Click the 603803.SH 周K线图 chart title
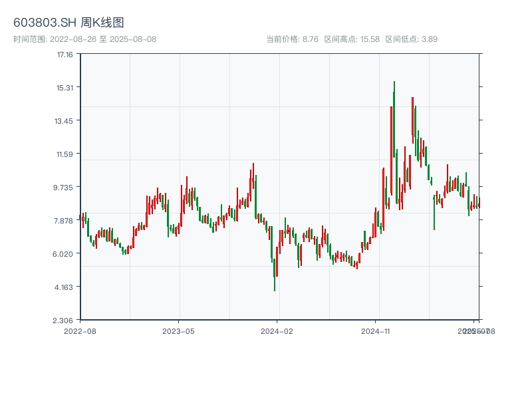The height and width of the screenshot is (399, 532). click(x=68, y=23)
